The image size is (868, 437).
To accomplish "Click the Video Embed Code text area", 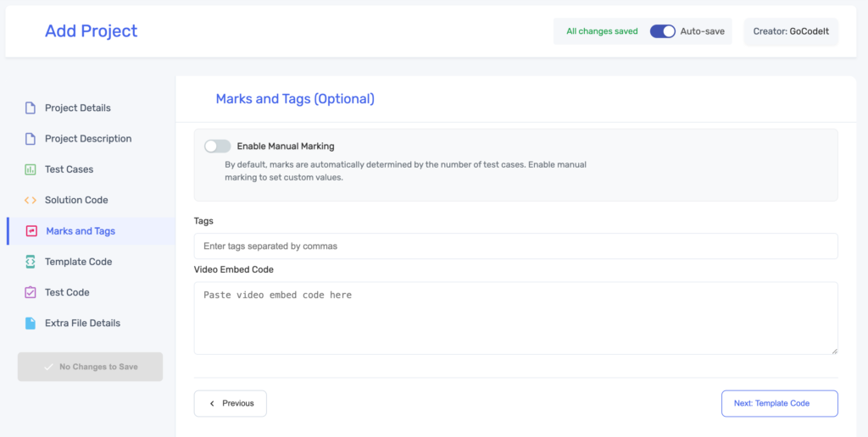I will [515, 318].
